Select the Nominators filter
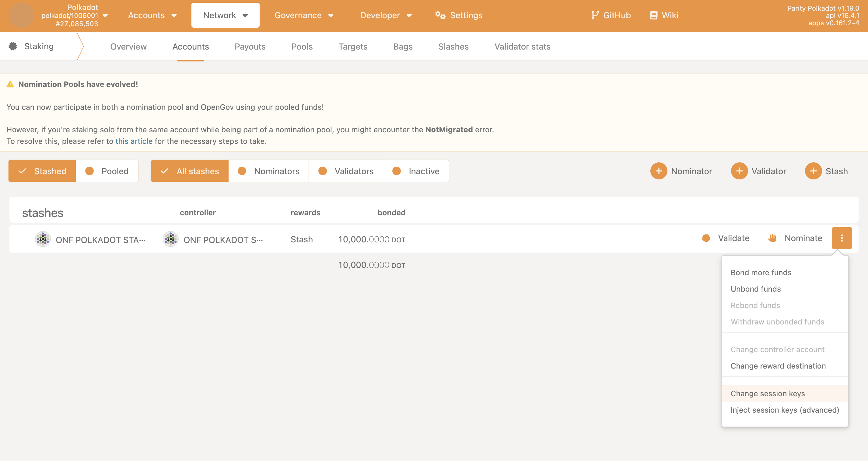 tap(268, 171)
